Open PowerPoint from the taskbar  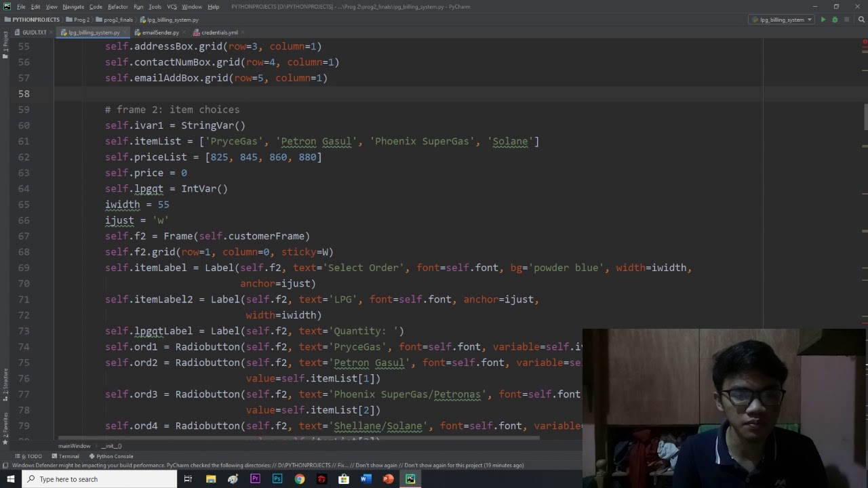pos(388,479)
